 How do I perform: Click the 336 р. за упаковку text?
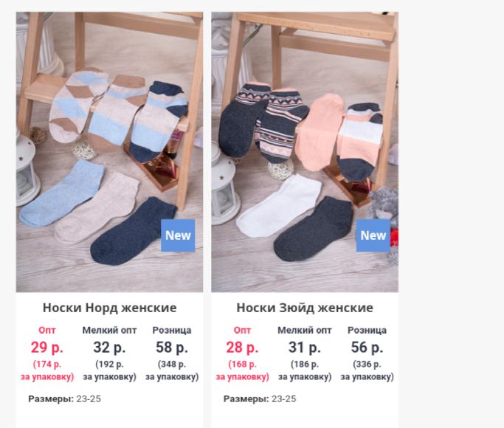(x=367, y=370)
